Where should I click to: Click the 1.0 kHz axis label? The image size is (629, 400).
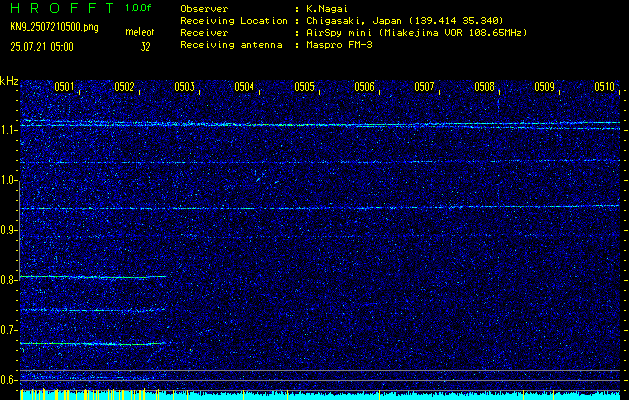8,180
